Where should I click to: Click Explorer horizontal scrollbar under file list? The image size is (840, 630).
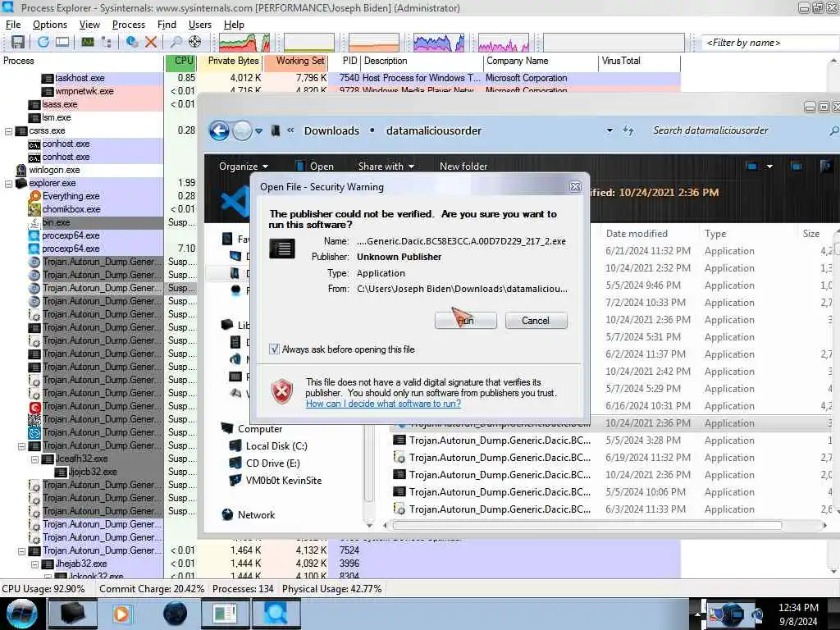coord(587,526)
